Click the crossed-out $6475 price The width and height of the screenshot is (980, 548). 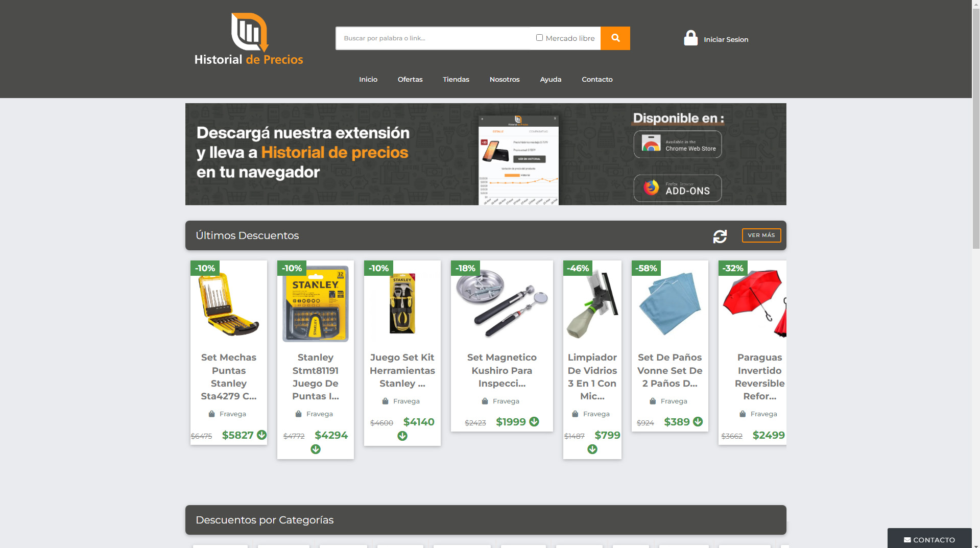(x=201, y=436)
